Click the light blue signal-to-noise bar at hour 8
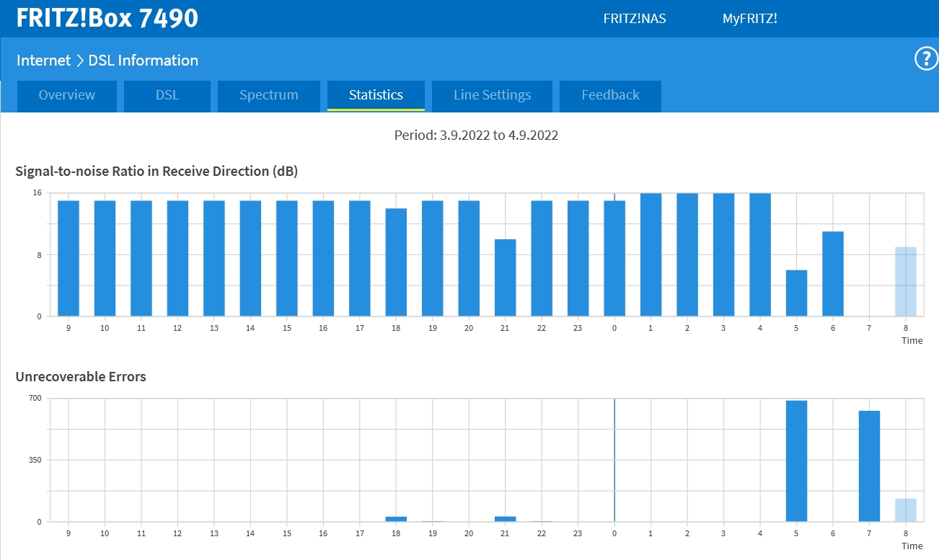Image resolution: width=939 pixels, height=560 pixels. click(x=905, y=281)
